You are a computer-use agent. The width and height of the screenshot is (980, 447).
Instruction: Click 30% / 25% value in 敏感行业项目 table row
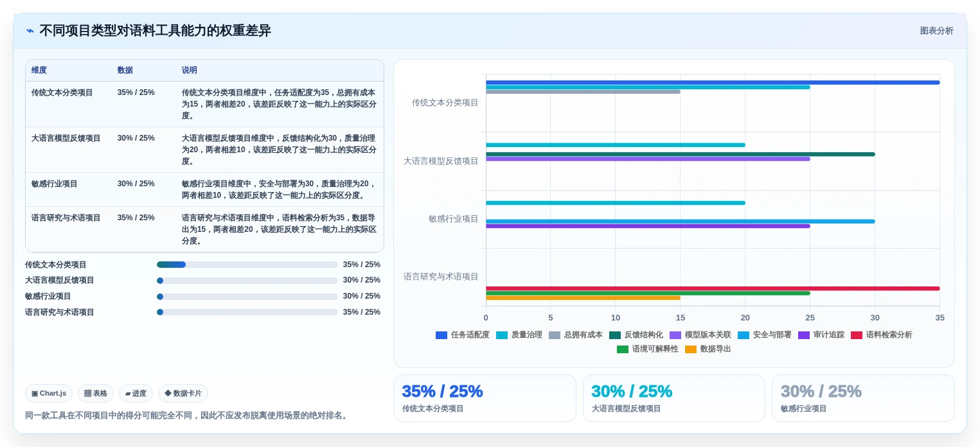(x=136, y=184)
